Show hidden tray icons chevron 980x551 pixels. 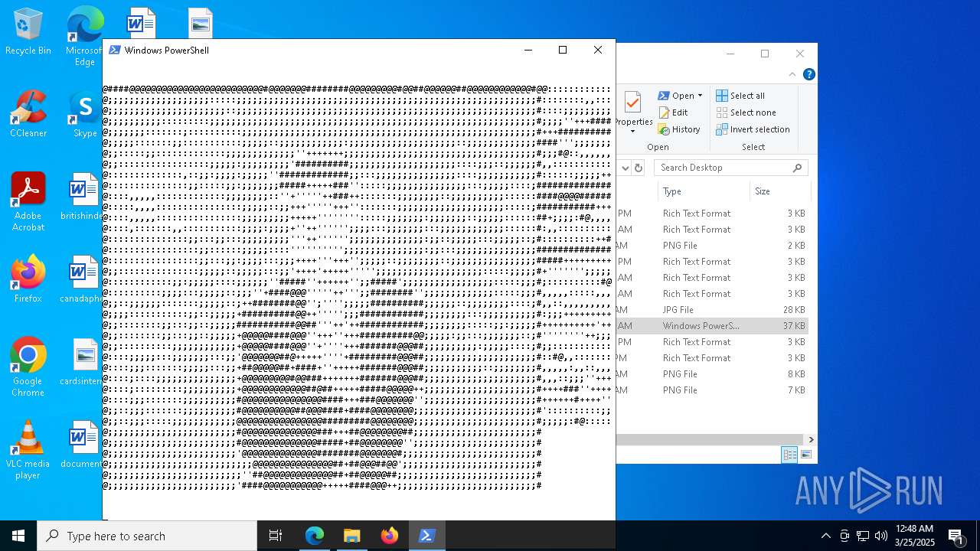pyautogui.click(x=825, y=536)
